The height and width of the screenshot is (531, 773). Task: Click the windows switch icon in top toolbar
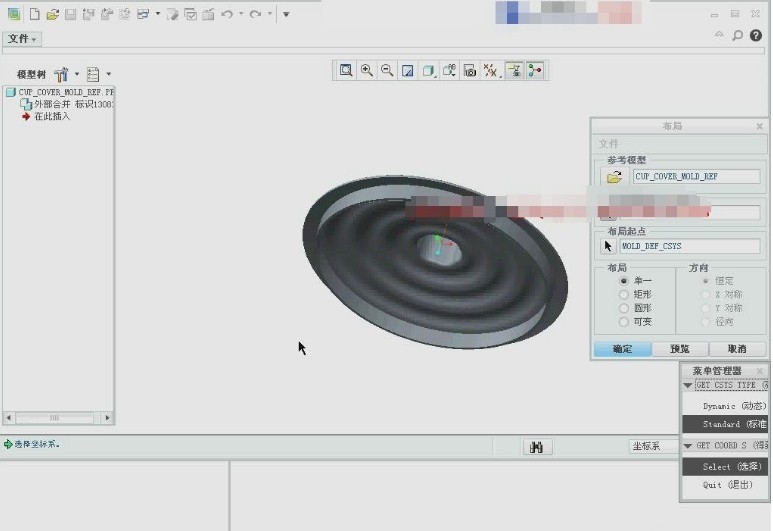143,14
